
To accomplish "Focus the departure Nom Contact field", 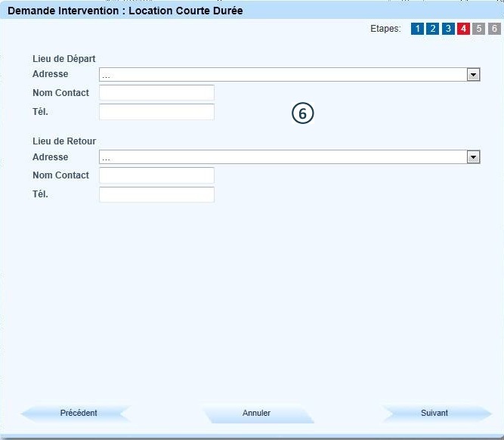I will tap(156, 93).
